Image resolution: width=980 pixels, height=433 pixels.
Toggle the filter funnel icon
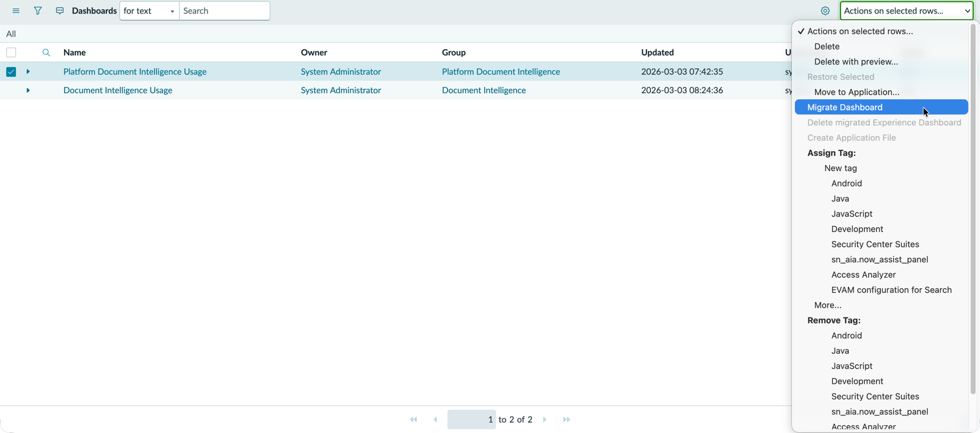point(38,11)
